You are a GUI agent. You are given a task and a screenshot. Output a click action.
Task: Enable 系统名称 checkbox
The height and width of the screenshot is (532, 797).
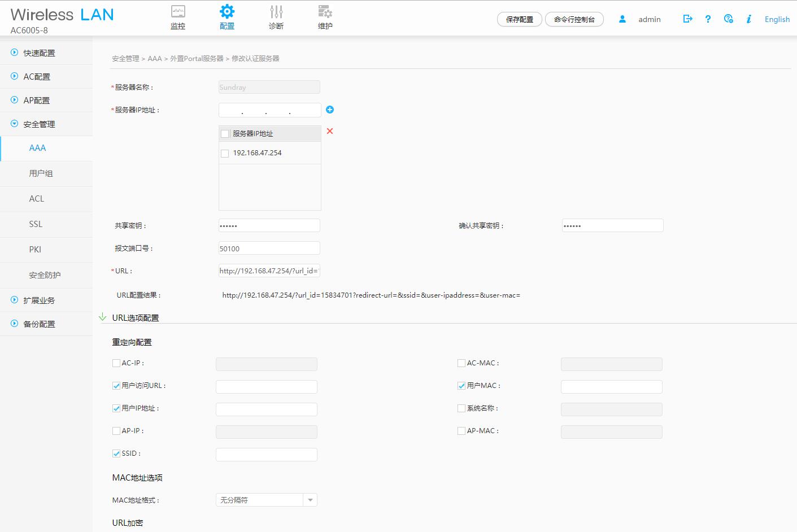(461, 408)
